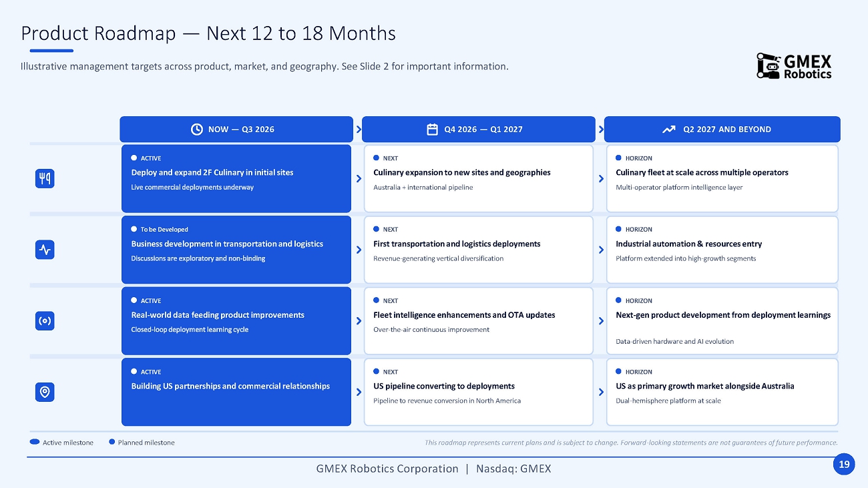
Task: Click the text Live commercial deployments underway
Action: coord(192,188)
